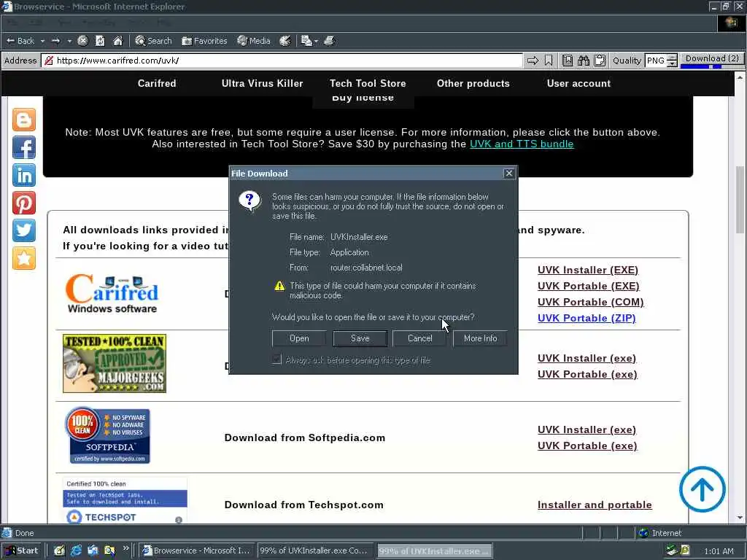Click the Forward arrow button
Viewport: 747px width, 560px height.
click(55, 41)
